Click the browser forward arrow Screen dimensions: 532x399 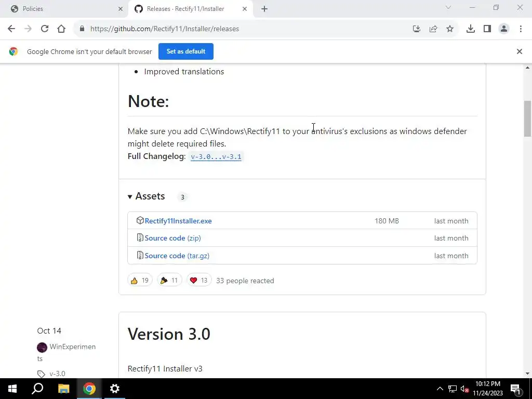(x=28, y=29)
